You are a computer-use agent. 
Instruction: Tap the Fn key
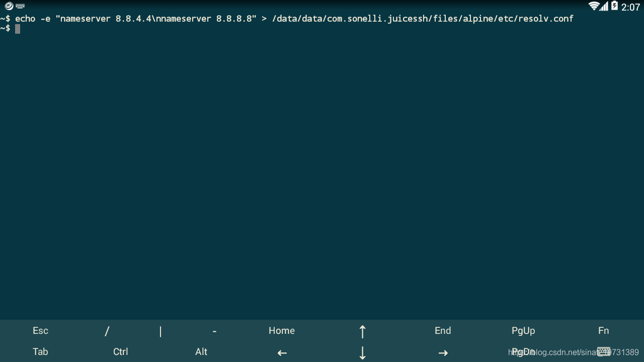tap(604, 331)
